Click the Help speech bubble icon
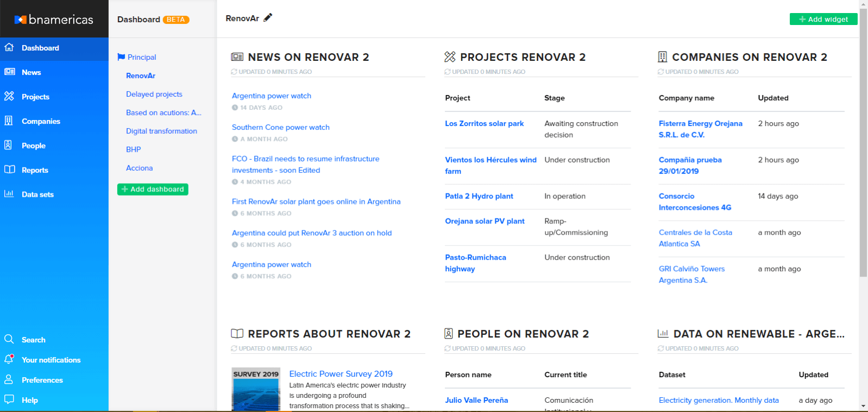The width and height of the screenshot is (868, 412). [x=9, y=399]
